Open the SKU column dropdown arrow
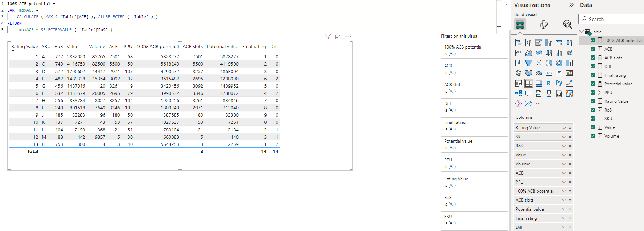644x231 pixels. tap(564, 137)
